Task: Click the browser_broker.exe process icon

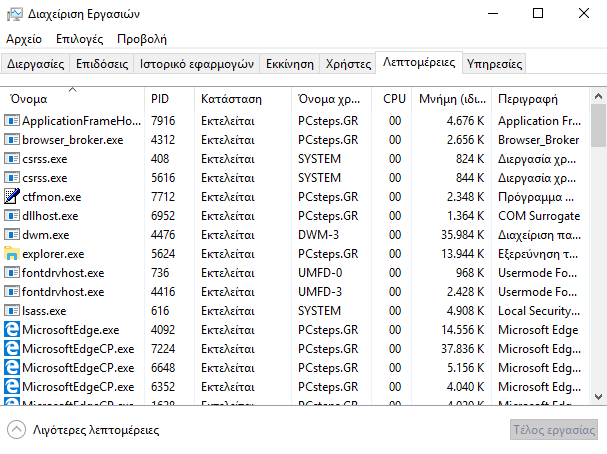Action: point(12,140)
